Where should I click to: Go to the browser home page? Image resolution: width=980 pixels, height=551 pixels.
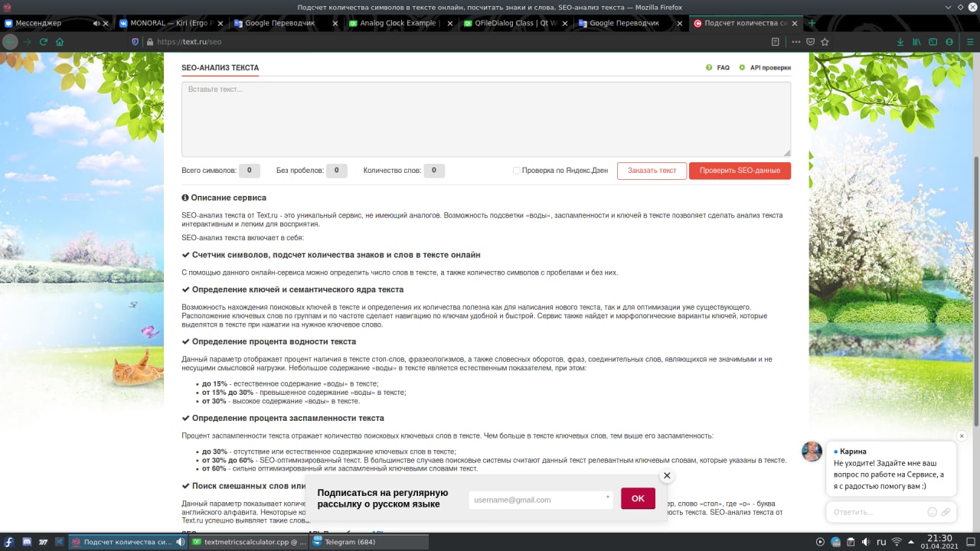coord(60,41)
